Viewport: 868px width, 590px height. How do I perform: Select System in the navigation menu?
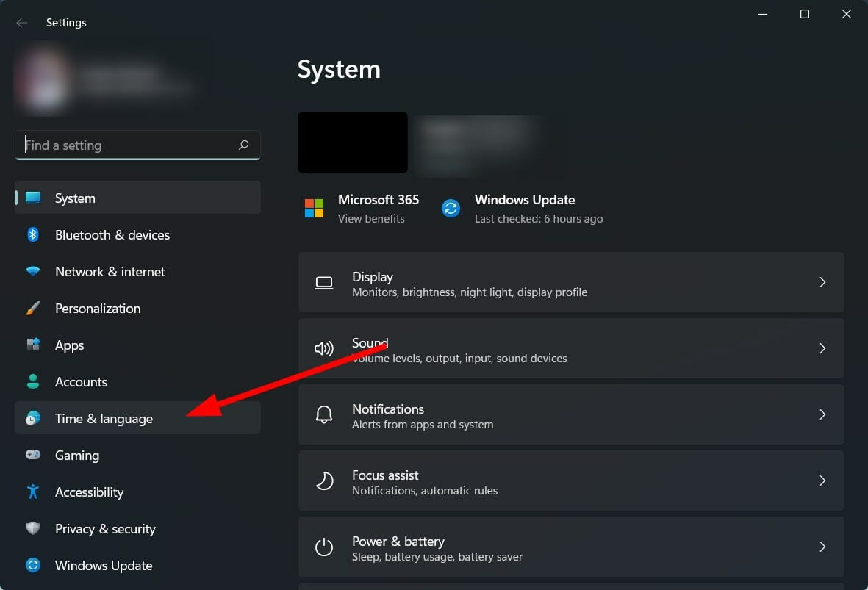coord(74,198)
